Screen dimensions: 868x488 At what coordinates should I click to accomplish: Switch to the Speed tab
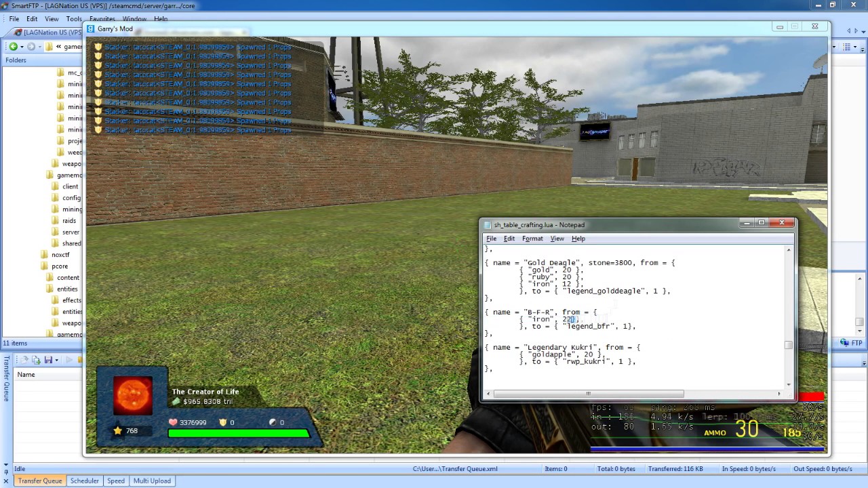click(116, 481)
